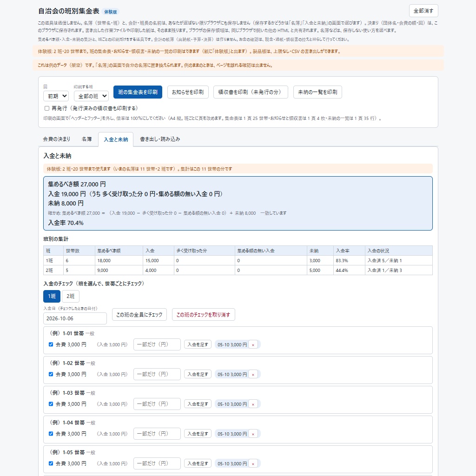Uncheck 会費 3,000 円 for household 1-05
The image size is (476, 476).
pos(51,463)
